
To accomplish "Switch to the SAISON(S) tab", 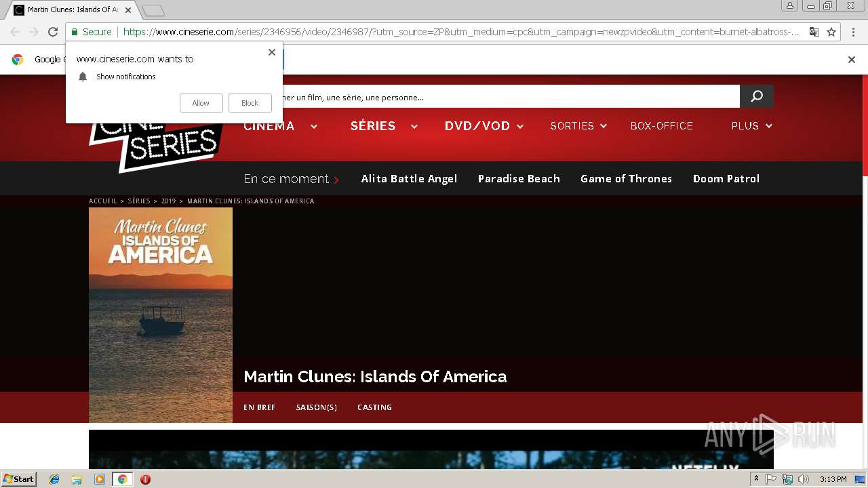I will (316, 407).
